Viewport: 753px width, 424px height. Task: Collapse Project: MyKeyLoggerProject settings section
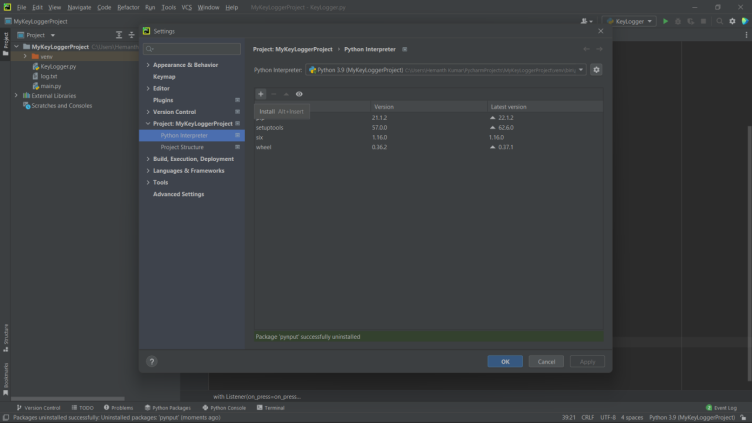[x=148, y=123]
